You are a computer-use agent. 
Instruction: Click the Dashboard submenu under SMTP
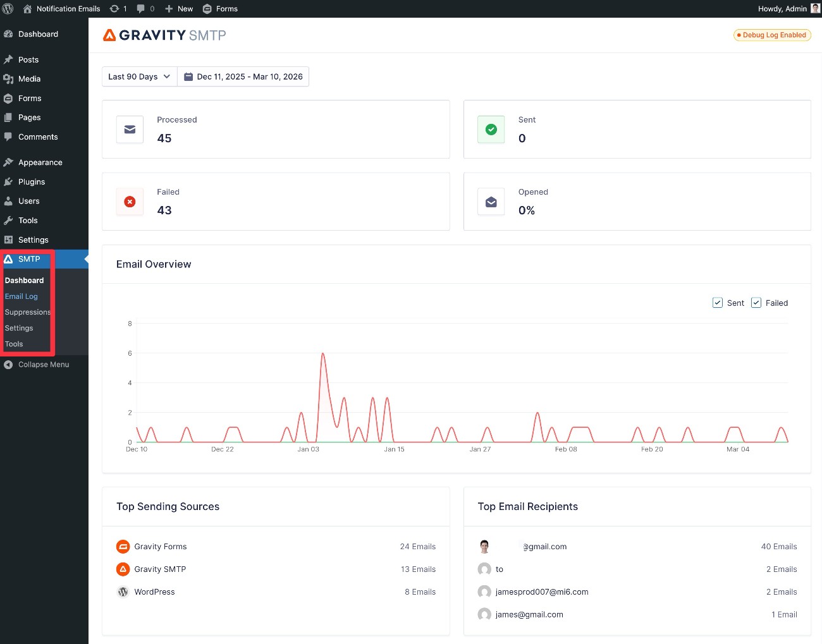(x=24, y=281)
